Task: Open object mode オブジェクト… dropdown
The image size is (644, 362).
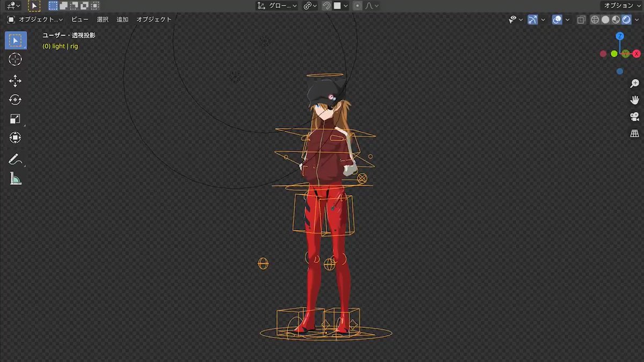Action: (35, 20)
